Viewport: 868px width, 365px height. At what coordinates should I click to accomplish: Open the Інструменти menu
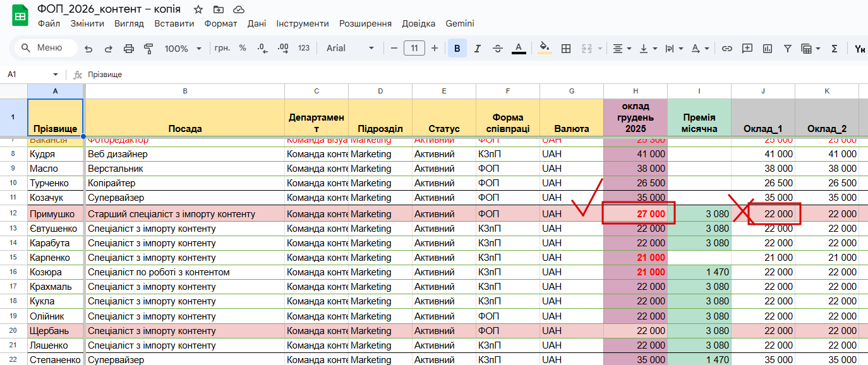click(x=303, y=23)
